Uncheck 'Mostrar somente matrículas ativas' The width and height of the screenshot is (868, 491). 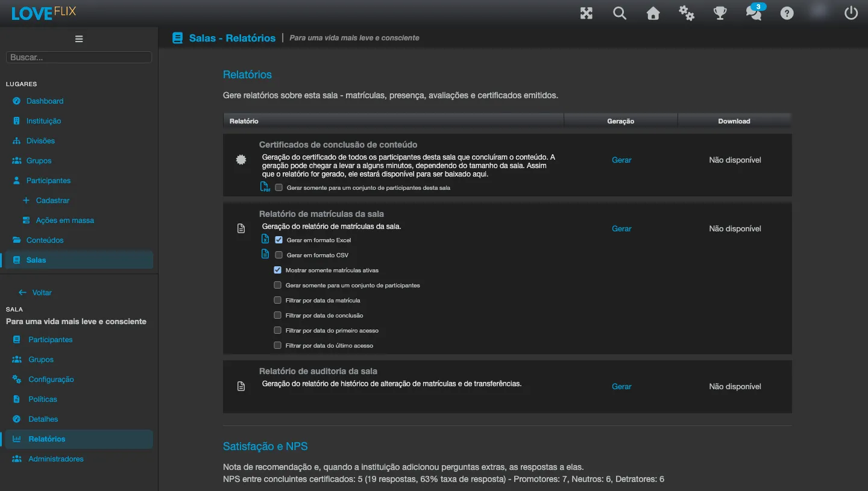[x=277, y=270]
